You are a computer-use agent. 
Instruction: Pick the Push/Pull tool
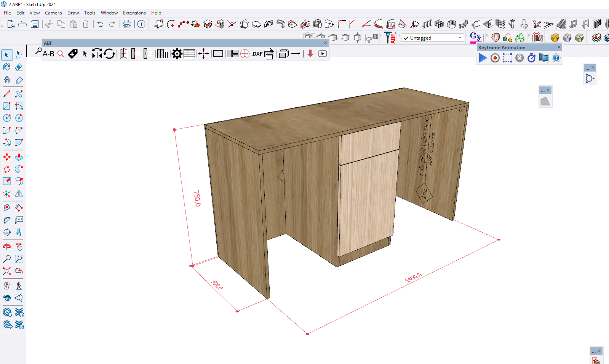point(19,157)
